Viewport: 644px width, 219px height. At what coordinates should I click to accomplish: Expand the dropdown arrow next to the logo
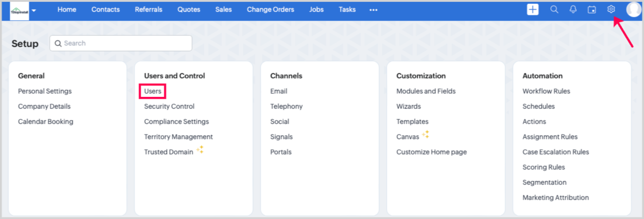coord(34,10)
